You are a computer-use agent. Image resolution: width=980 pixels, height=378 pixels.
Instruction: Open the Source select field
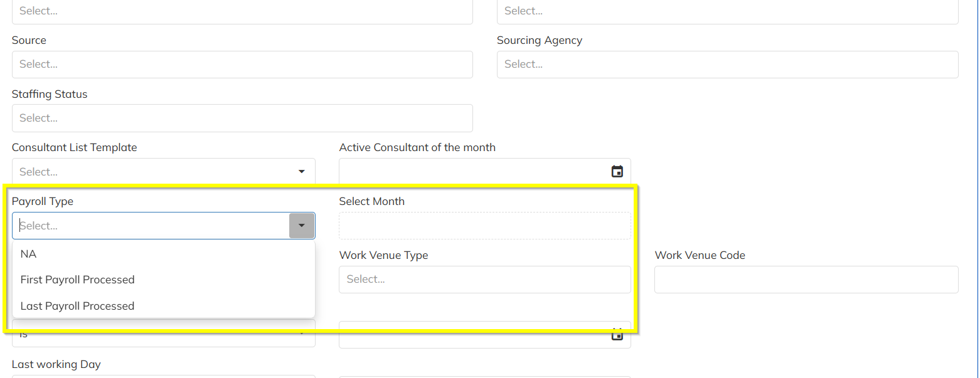point(242,65)
